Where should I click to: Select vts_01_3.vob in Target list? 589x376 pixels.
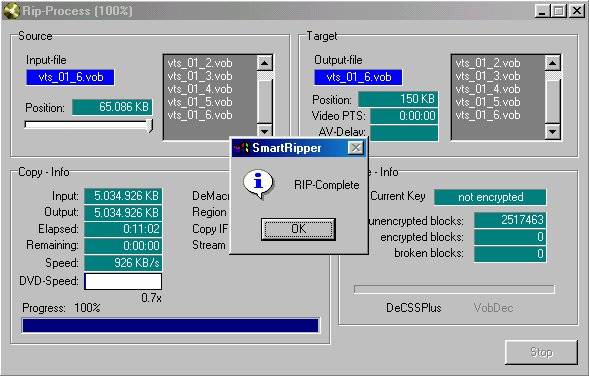click(488, 76)
